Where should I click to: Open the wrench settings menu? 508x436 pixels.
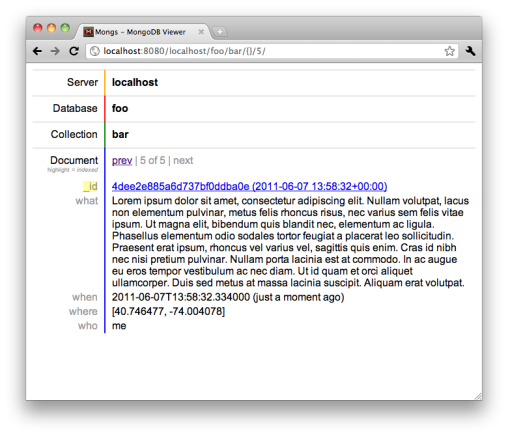pyautogui.click(x=470, y=51)
